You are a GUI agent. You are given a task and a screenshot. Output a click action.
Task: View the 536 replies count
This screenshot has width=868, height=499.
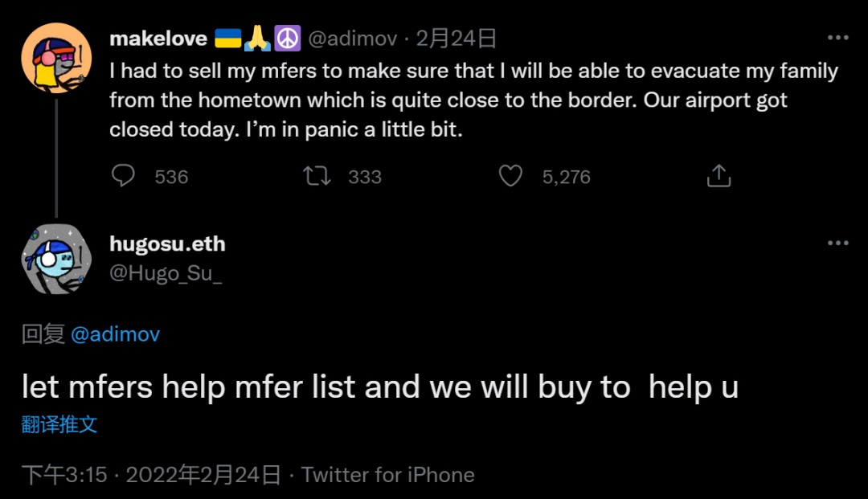[172, 177]
